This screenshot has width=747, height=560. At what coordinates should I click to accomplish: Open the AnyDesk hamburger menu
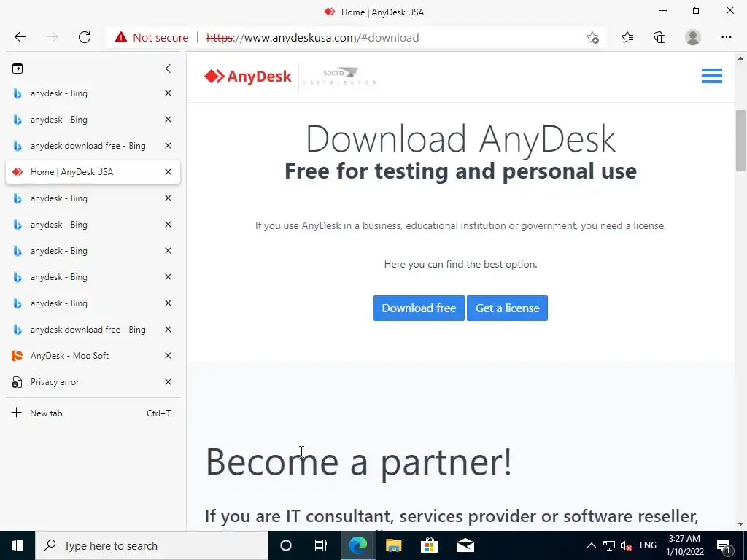coord(712,76)
